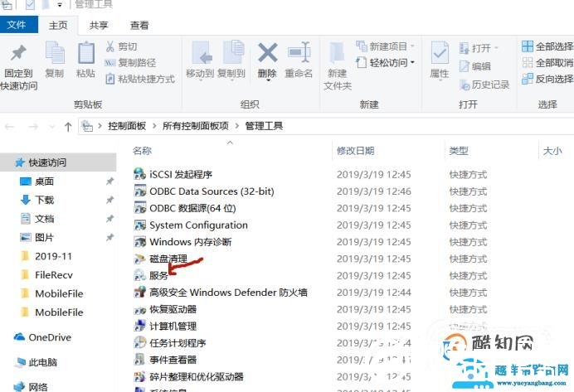Click Select none (全部取消)
The width and height of the screenshot is (574, 392).
pyautogui.click(x=547, y=62)
